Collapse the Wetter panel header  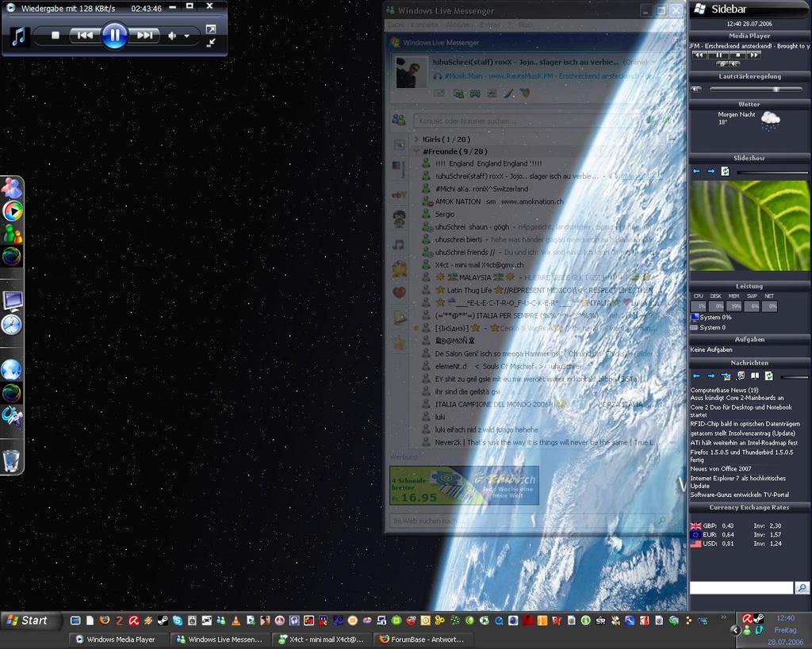[x=749, y=104]
